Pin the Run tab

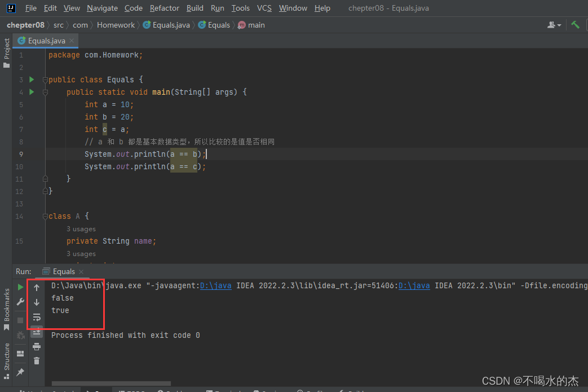pos(20,372)
